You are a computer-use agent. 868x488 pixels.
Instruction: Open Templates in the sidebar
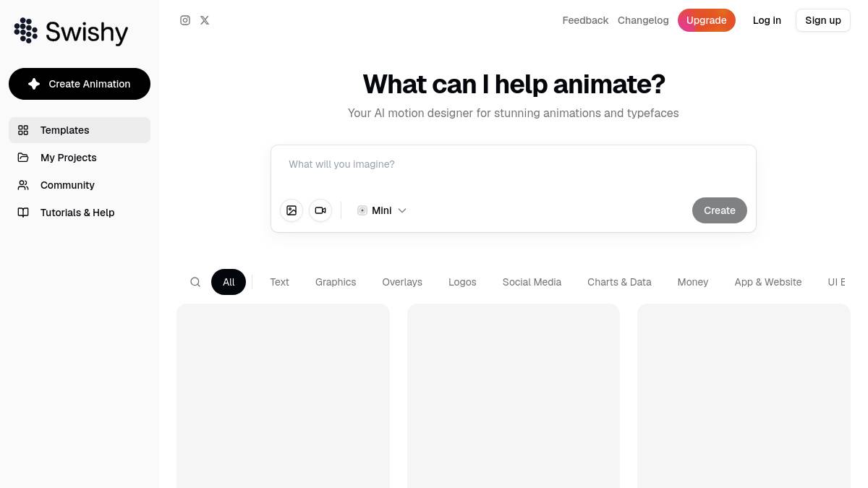point(80,130)
